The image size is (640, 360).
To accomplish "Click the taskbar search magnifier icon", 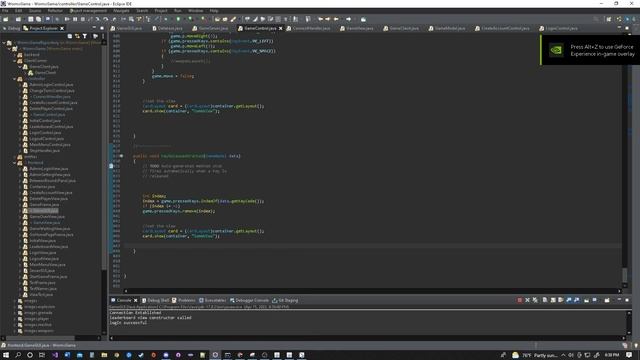I will [18, 355].
